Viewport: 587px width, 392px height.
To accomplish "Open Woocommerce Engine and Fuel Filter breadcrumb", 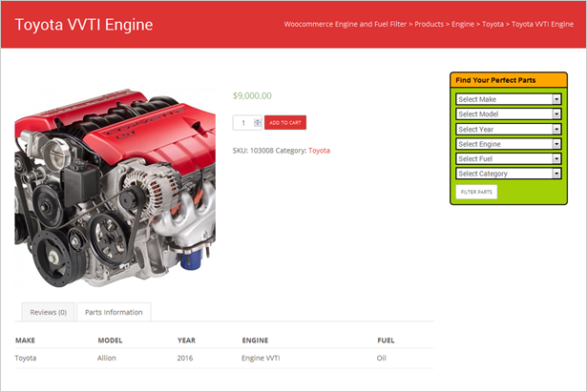I will pos(346,24).
